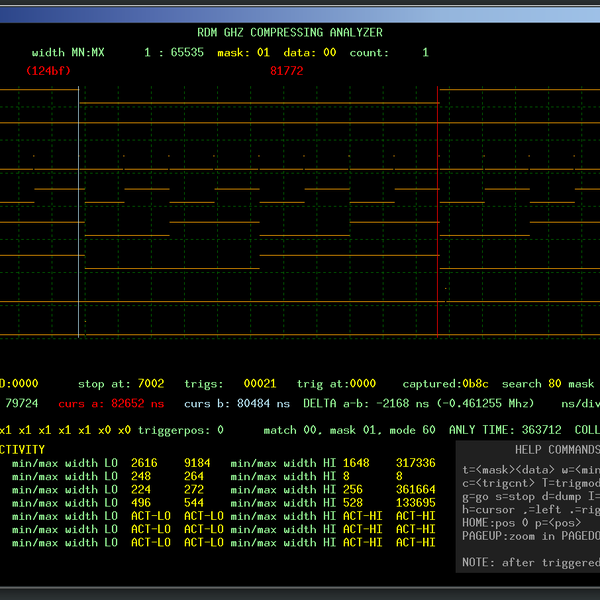Click the '79724' start time value

21,403
